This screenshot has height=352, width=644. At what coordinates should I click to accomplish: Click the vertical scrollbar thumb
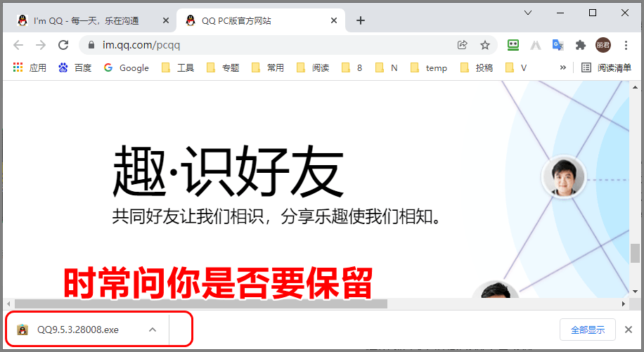click(x=635, y=253)
